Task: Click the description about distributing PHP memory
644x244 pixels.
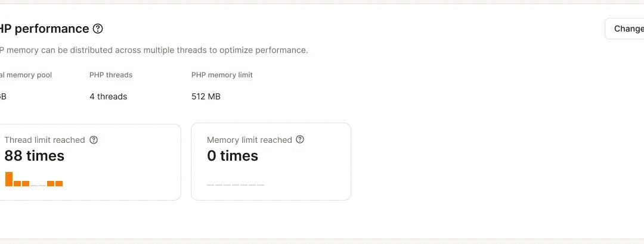Action: coord(154,50)
